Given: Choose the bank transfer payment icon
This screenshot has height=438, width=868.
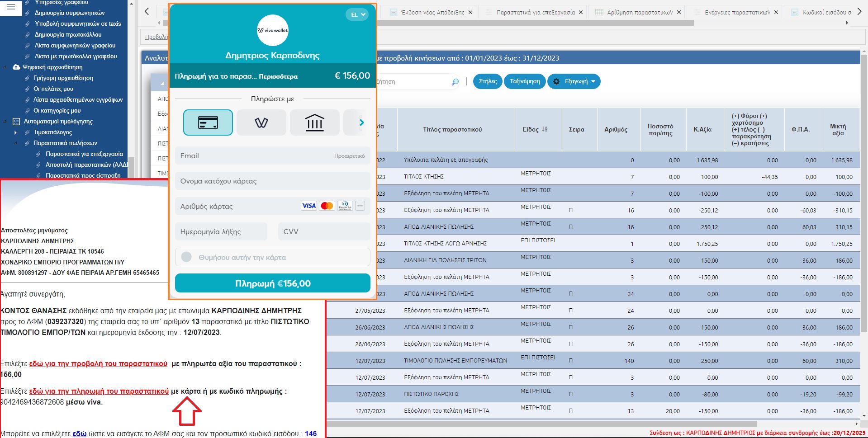Looking at the screenshot, I should click(315, 122).
